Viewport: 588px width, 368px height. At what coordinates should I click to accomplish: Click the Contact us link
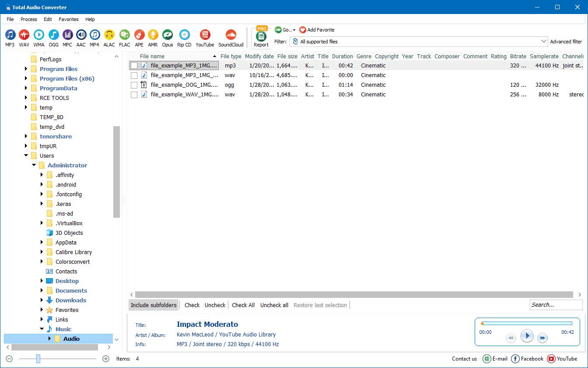[x=464, y=359]
